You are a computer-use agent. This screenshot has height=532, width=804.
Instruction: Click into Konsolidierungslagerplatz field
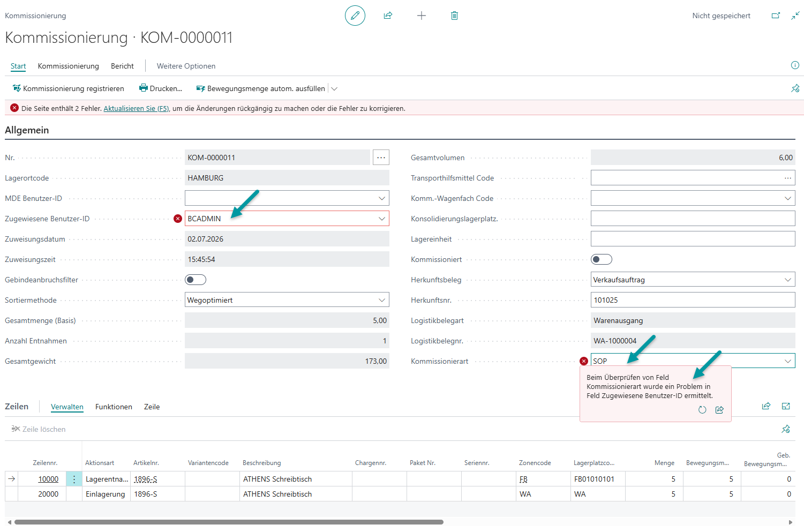693,219
